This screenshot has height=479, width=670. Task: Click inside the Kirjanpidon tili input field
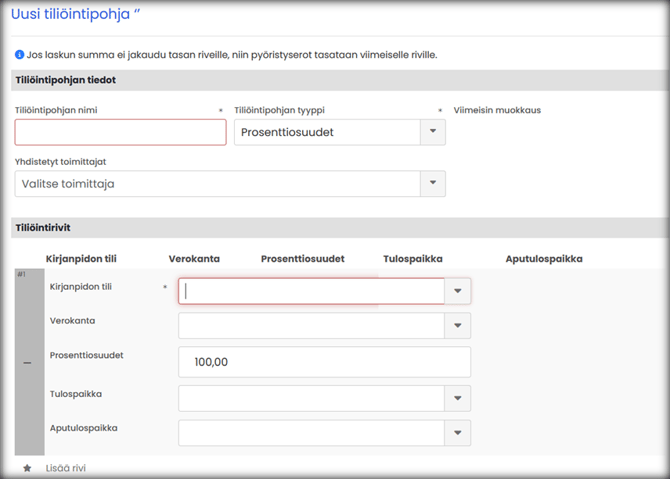310,291
